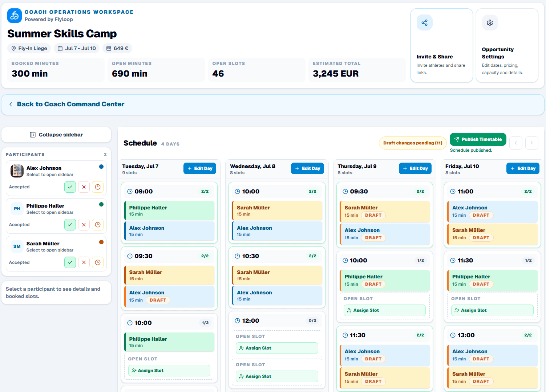
Task: Click the Booked Minutes 300 min card
Action: tap(56, 70)
